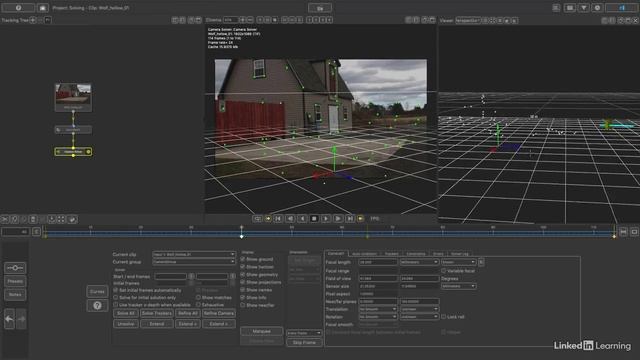Toggle Set initial frames automatically
Image resolution: width=640 pixels, height=360 pixels.
tap(116, 290)
